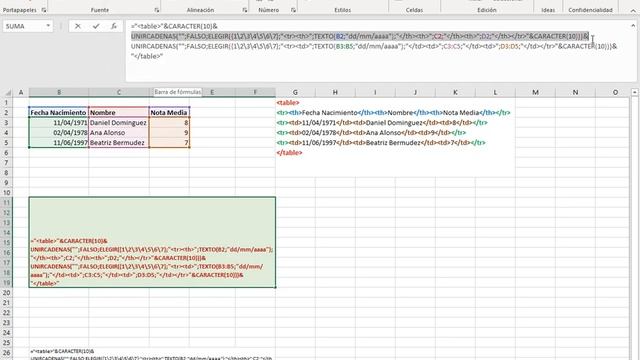
Task: Collapse the formula bar with chevron
Action: click(633, 25)
